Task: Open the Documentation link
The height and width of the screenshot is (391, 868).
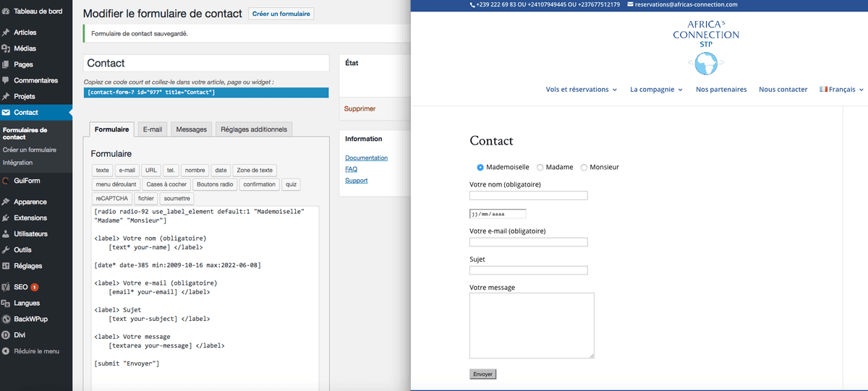Action: pos(366,158)
